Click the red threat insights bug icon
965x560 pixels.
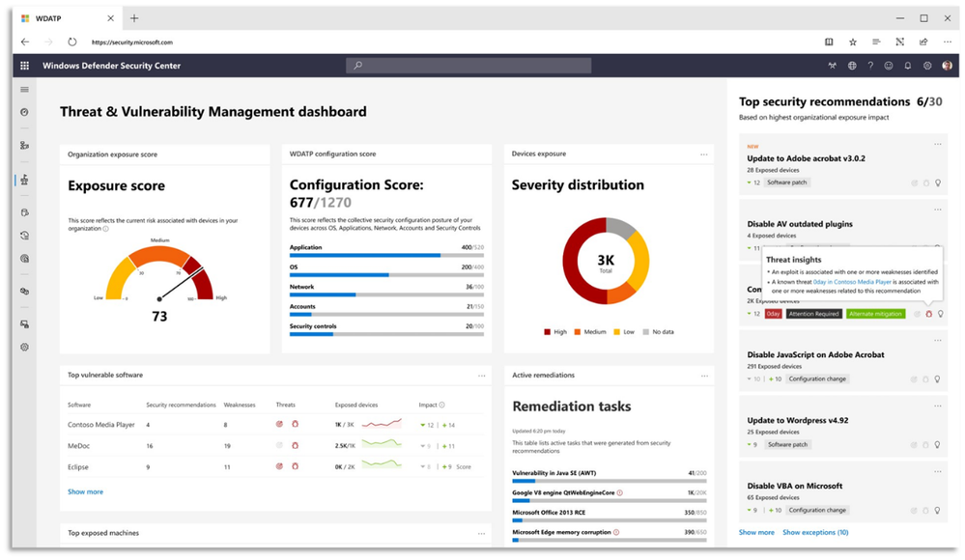click(928, 314)
